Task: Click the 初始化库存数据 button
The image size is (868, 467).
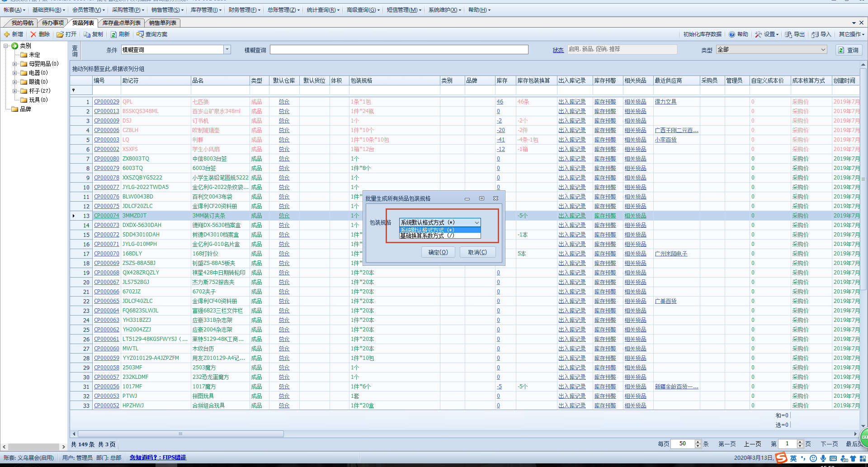Action: tap(702, 34)
